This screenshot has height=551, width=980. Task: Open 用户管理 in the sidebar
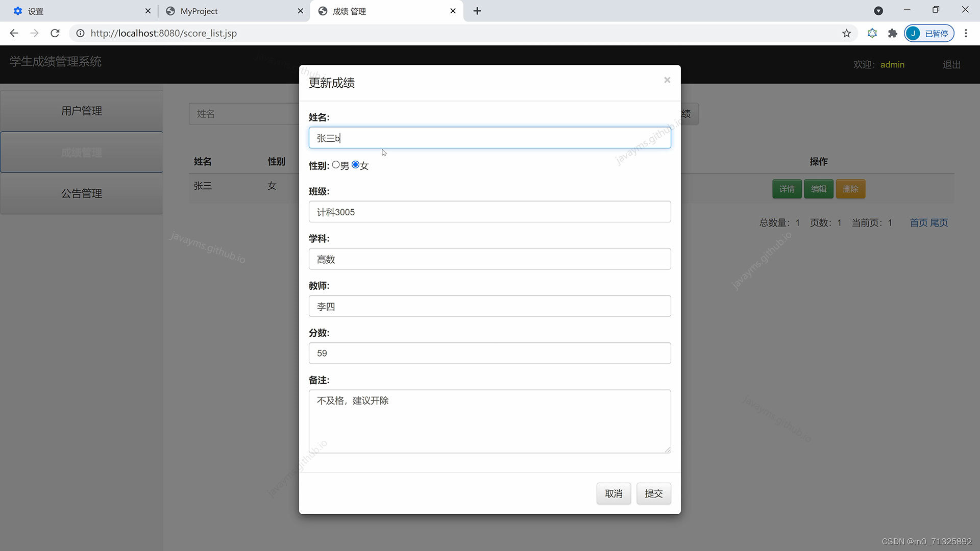click(x=82, y=111)
